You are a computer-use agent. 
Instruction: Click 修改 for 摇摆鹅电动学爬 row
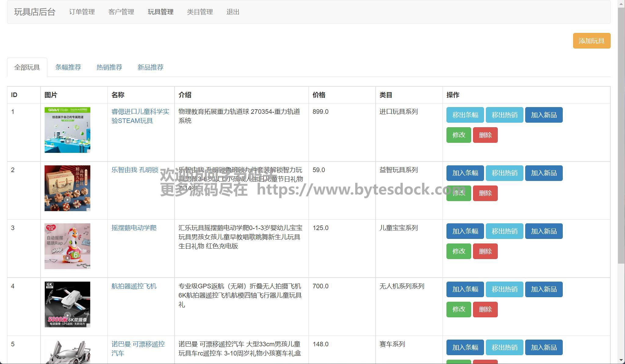(458, 251)
